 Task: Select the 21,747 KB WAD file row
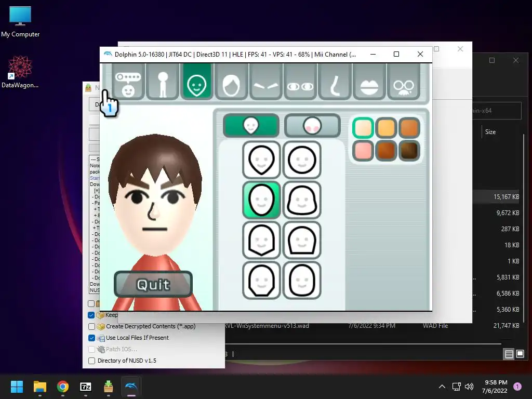pyautogui.click(x=371, y=326)
